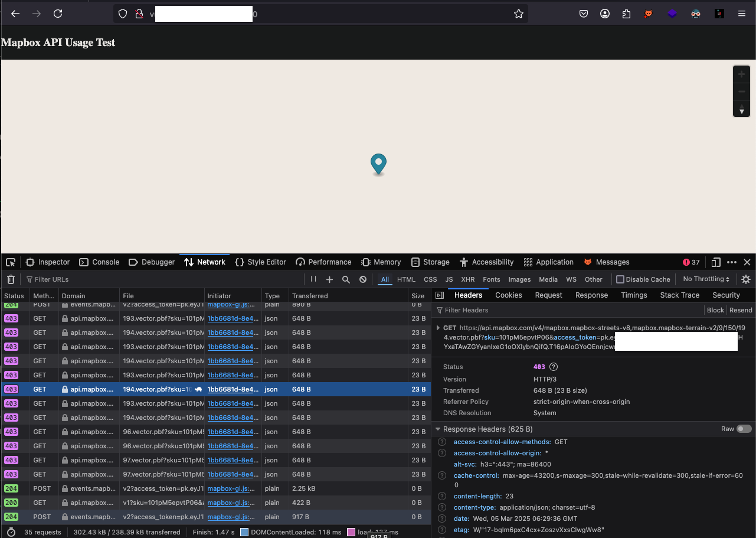Filter requests by JS
The image size is (756, 538).
(449, 279)
